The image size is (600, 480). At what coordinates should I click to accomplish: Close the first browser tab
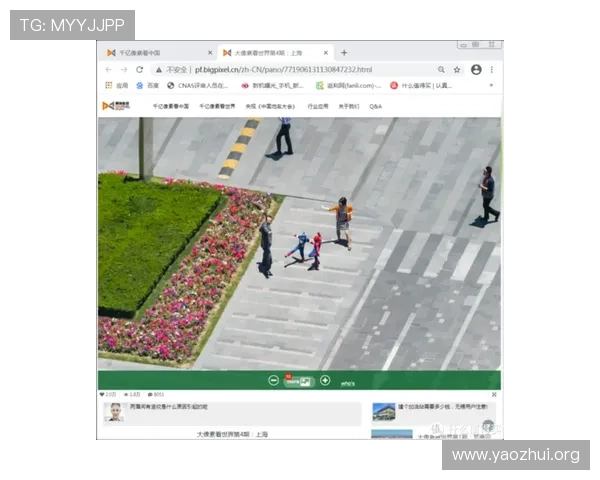point(210,53)
